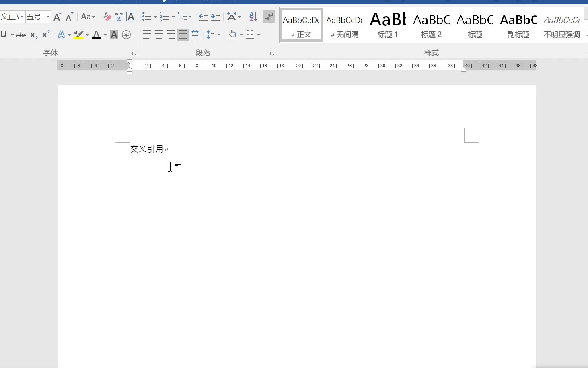Open bullet library dropdown arrow

pos(155,17)
